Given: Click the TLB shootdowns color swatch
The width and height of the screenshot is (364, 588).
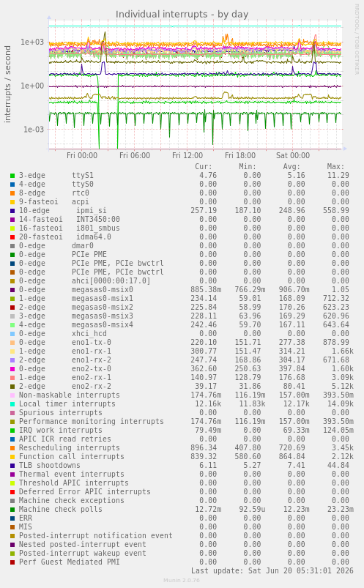Looking at the screenshot, I should [12, 466].
